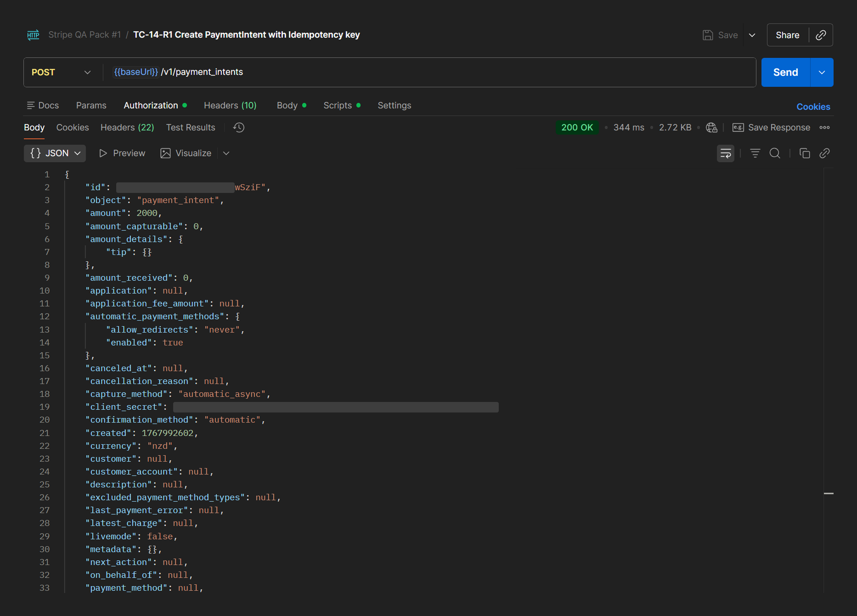Viewport: 857px width, 616px height.
Task: Select the response Body tab
Action: [34, 127]
